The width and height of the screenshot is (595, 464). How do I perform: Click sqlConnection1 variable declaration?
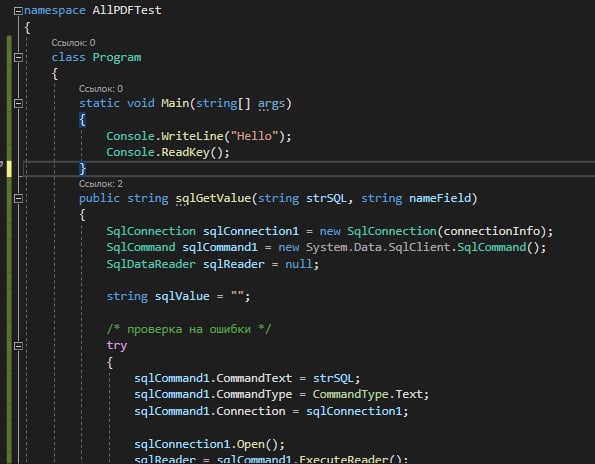click(x=251, y=231)
